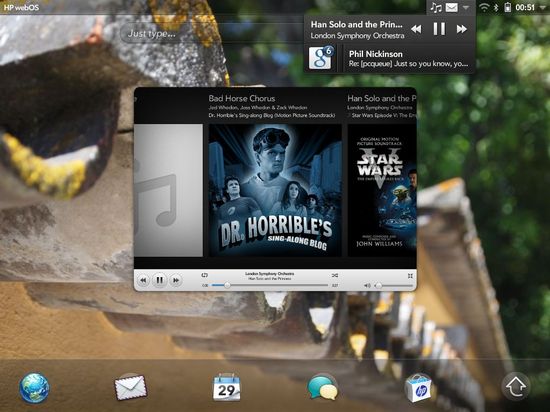Select the blank music note album placeholder
The height and width of the screenshot is (412, 550).
168,190
